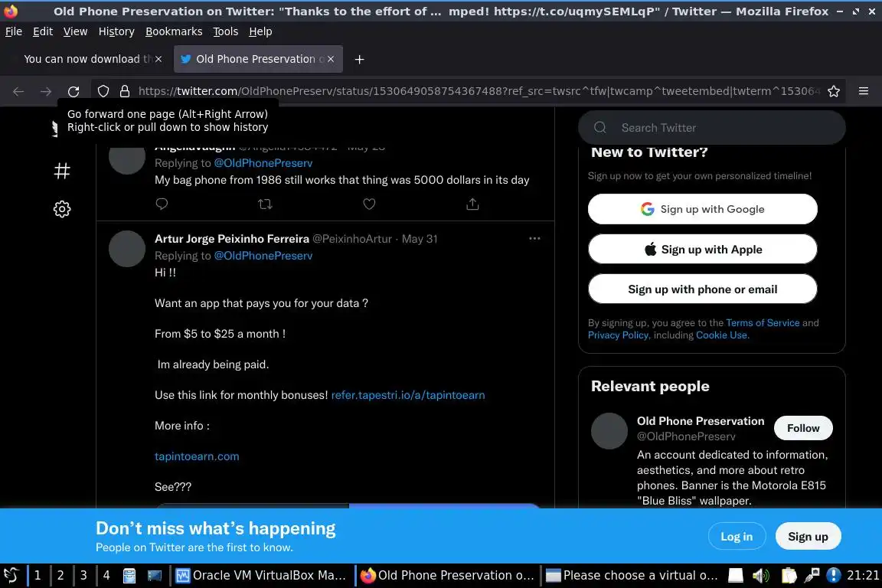Open tracking protection shield icon
Image resolution: width=882 pixels, height=588 pixels.
click(x=103, y=91)
